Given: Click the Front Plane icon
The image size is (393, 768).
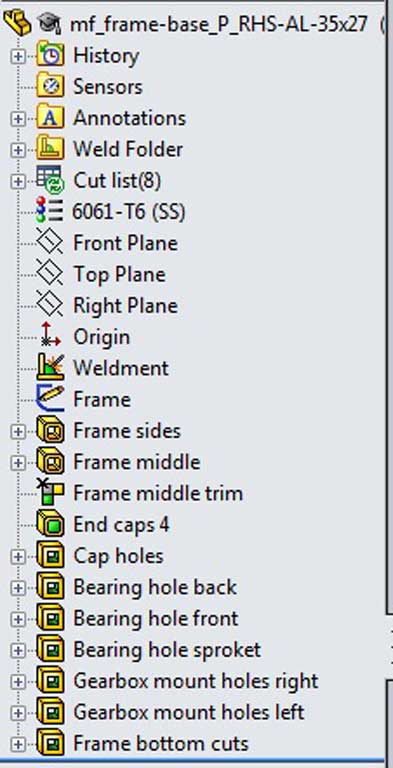Looking at the screenshot, I should (x=50, y=242).
